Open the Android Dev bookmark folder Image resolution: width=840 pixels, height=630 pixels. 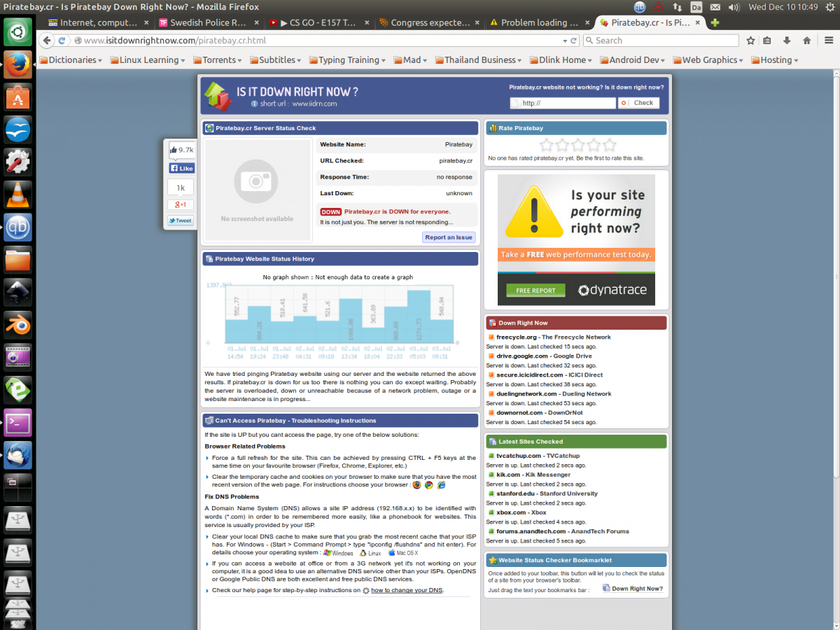pos(633,60)
